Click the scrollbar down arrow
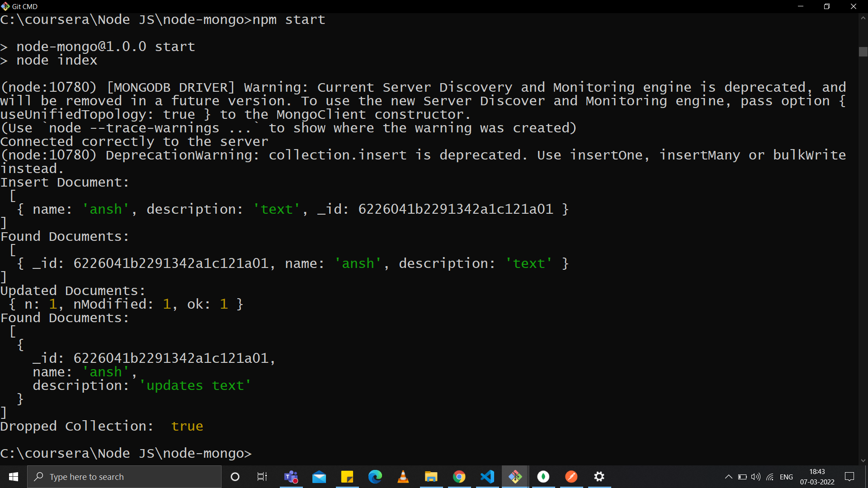 tap(863, 460)
